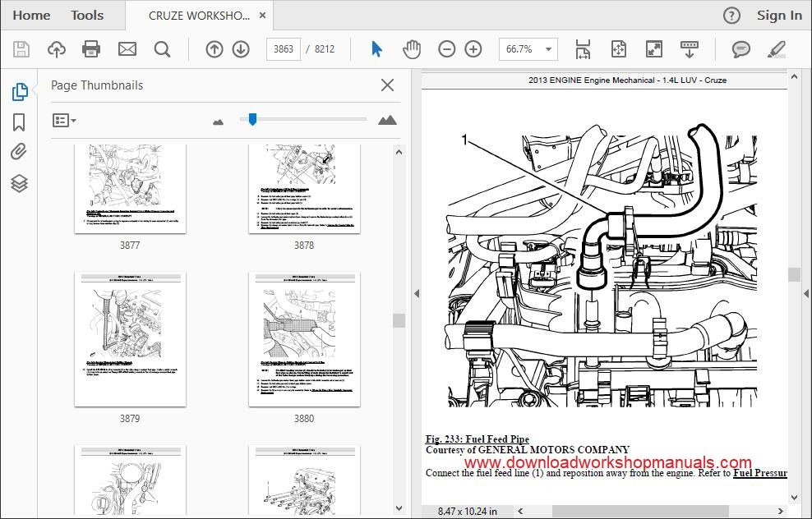Click document horizontal scroll left arrow

pos(520,512)
